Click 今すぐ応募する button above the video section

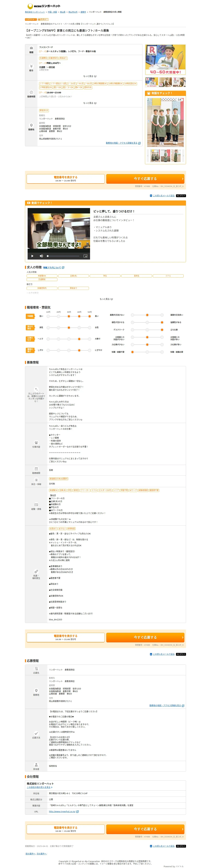(x=145, y=179)
